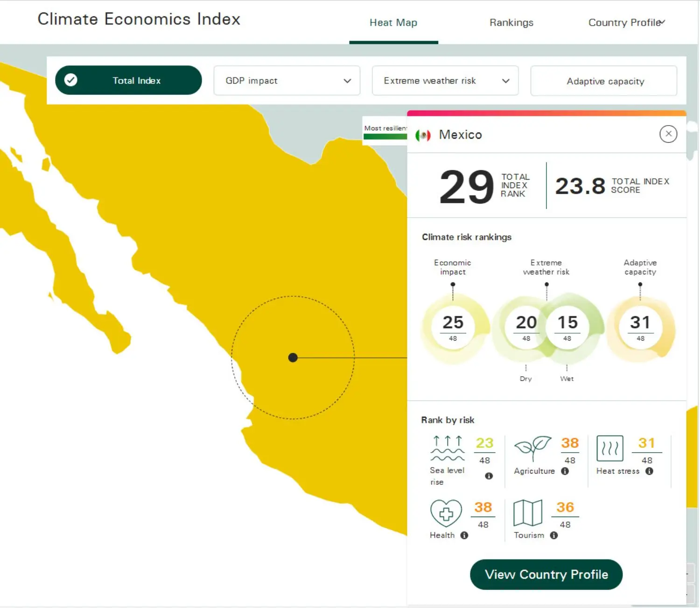Click the Agriculture plant icon
This screenshot has width=700, height=608.
(532, 448)
